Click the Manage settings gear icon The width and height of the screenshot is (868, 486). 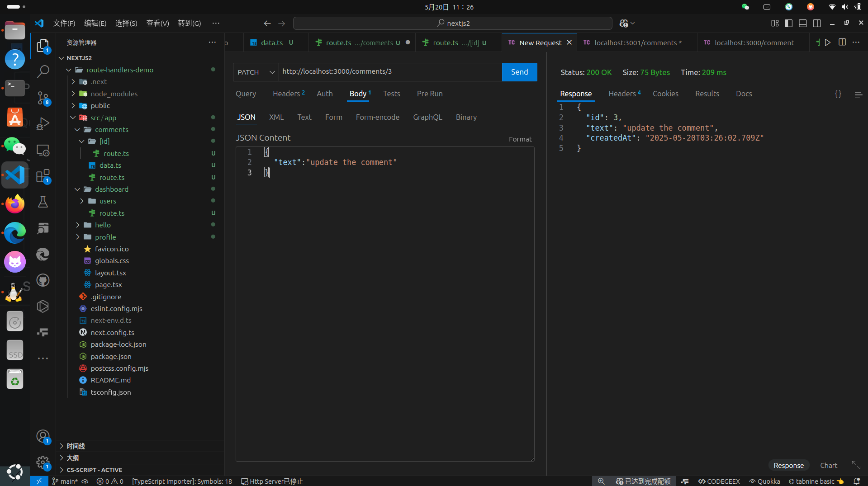(43, 462)
